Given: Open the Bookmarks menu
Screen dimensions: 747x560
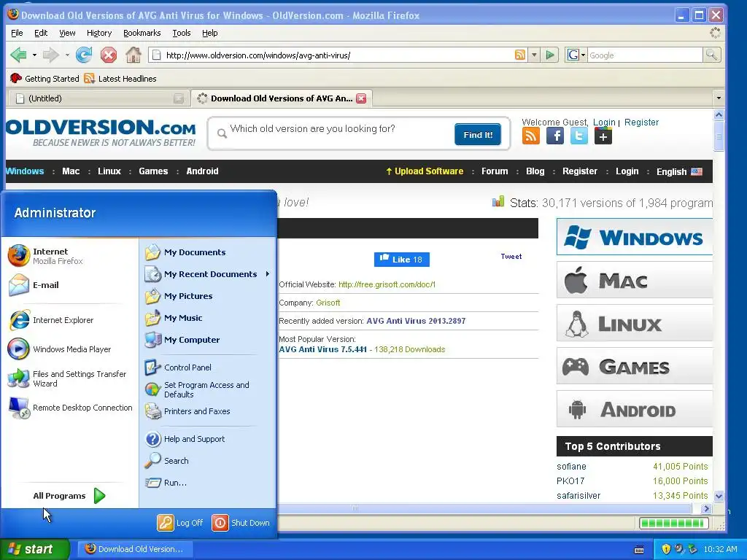Looking at the screenshot, I should click(142, 33).
